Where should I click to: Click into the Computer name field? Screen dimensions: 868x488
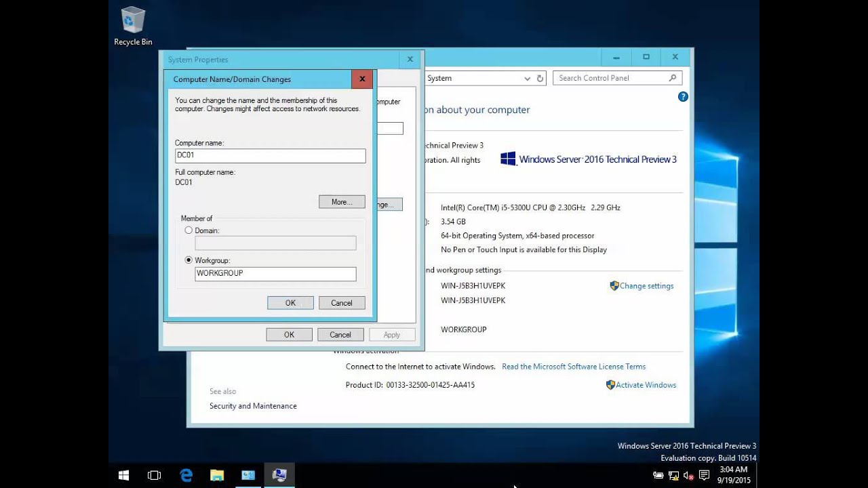point(270,156)
